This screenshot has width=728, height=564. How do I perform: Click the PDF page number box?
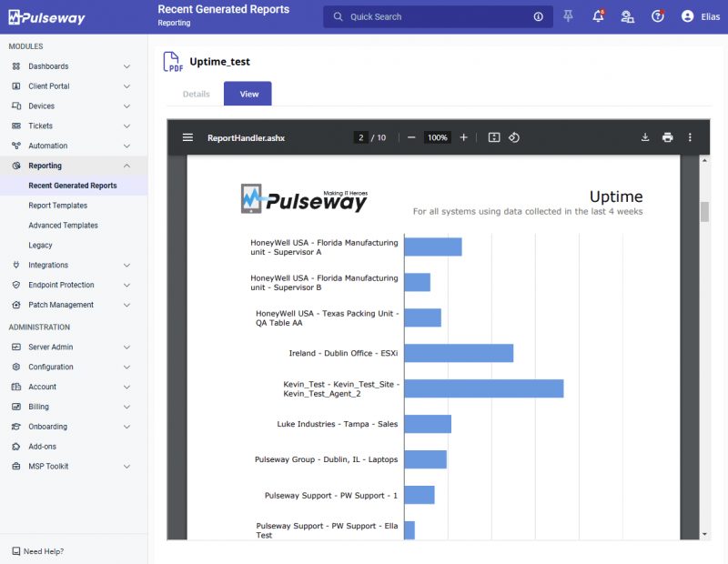360,137
